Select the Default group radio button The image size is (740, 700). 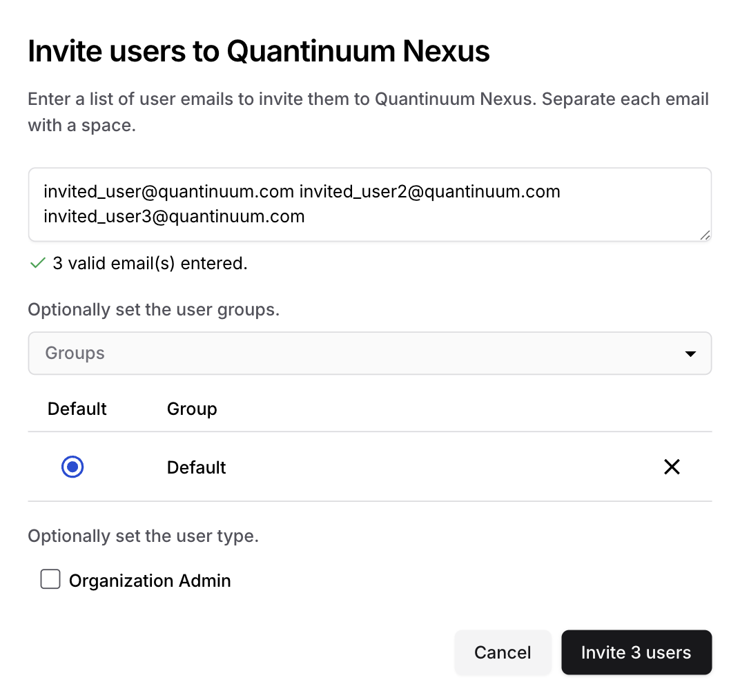coord(72,467)
